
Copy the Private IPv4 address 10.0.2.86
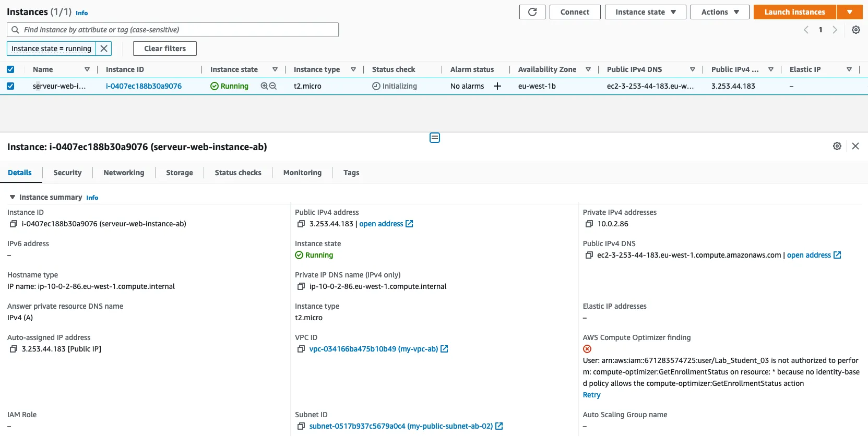pos(589,224)
